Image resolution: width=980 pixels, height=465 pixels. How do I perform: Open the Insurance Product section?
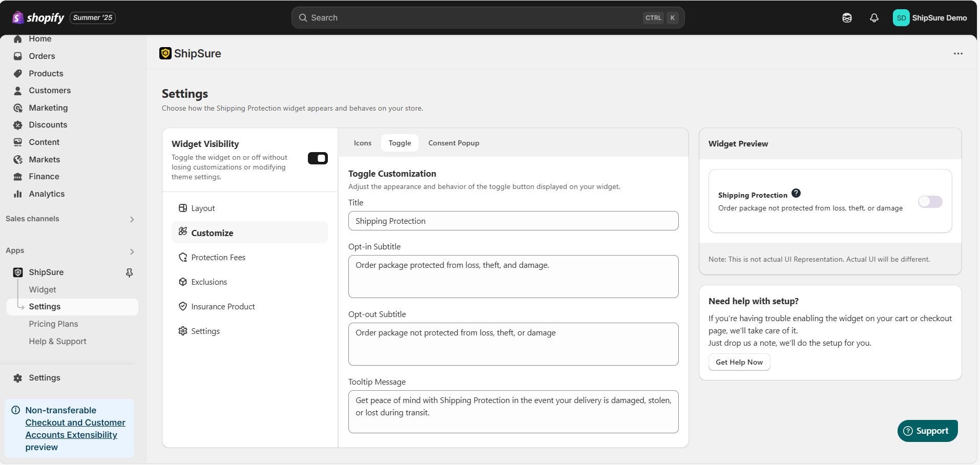tap(249, 307)
